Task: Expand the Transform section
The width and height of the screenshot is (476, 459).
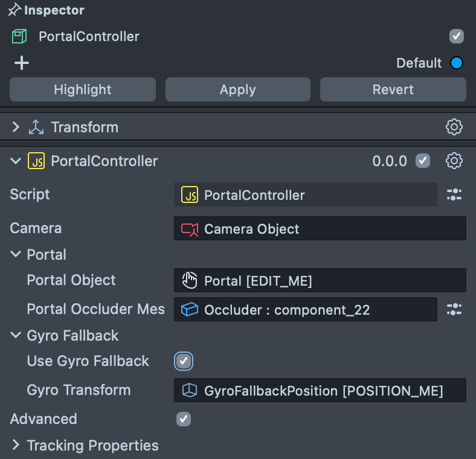Action: [x=16, y=127]
